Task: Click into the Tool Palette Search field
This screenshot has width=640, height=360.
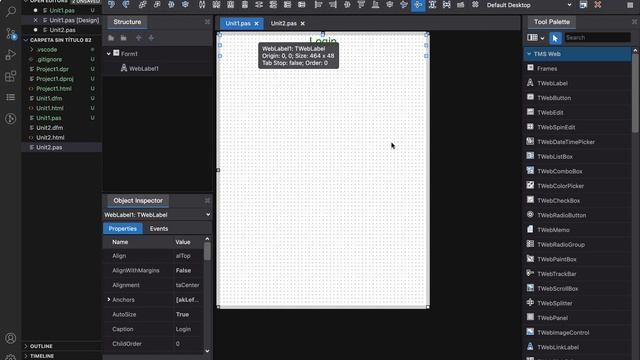Action: (597, 38)
